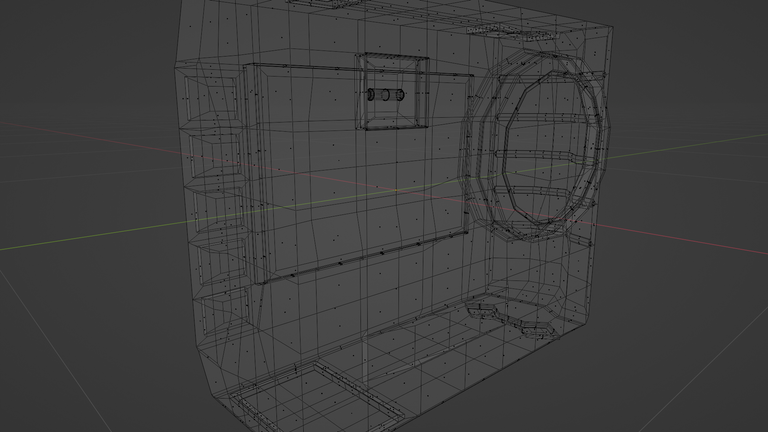Click the small square recess above the screen panel
This screenshot has height=432, width=768.
click(392, 92)
